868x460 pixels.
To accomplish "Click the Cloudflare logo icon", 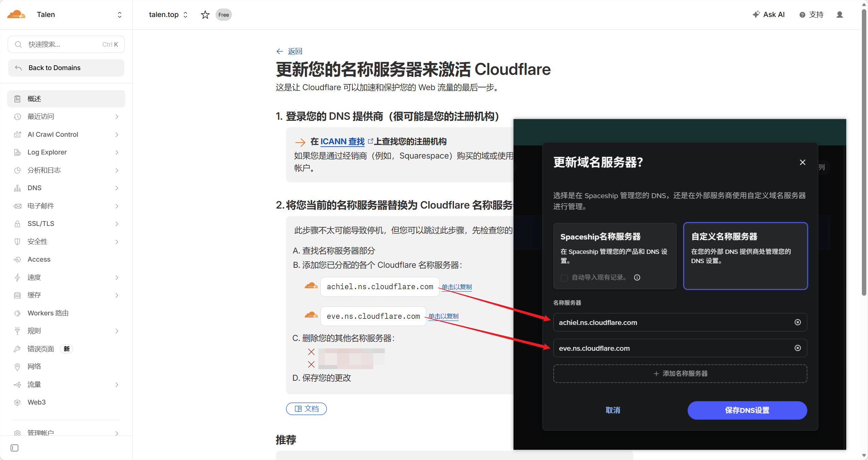I will point(16,14).
